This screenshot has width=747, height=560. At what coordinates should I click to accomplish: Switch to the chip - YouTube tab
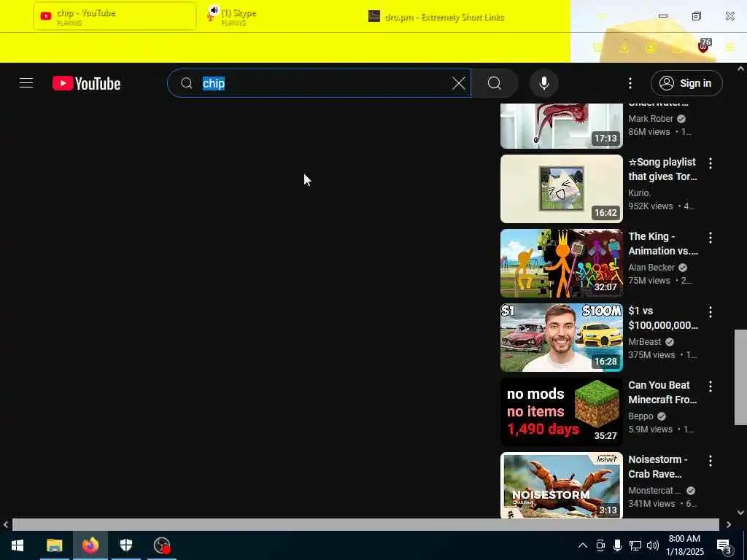(115, 16)
